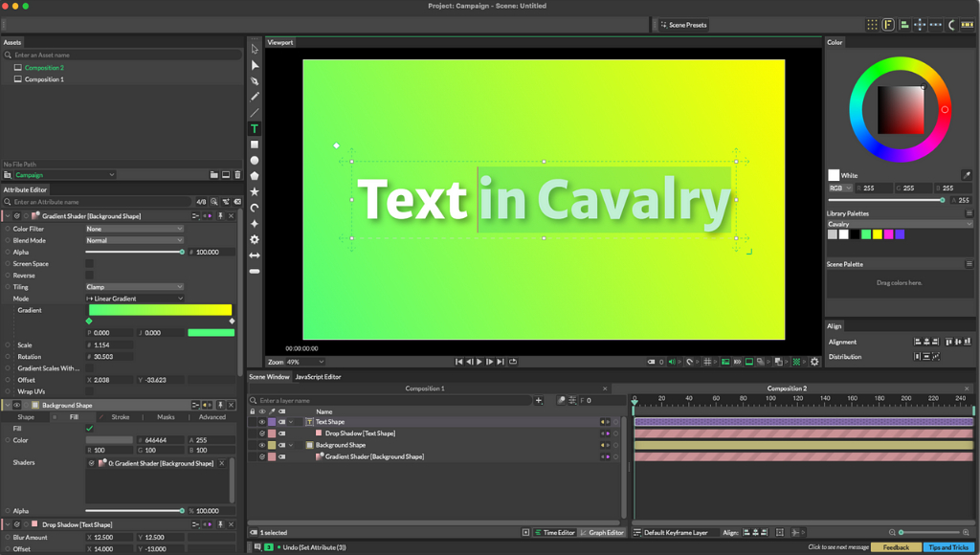Pick the magenta swatch in Cavalry palette

[x=888, y=234]
